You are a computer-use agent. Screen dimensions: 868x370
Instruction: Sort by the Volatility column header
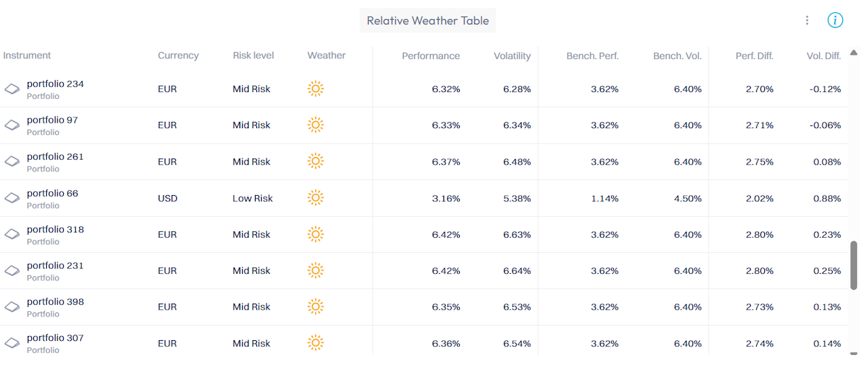pos(512,56)
